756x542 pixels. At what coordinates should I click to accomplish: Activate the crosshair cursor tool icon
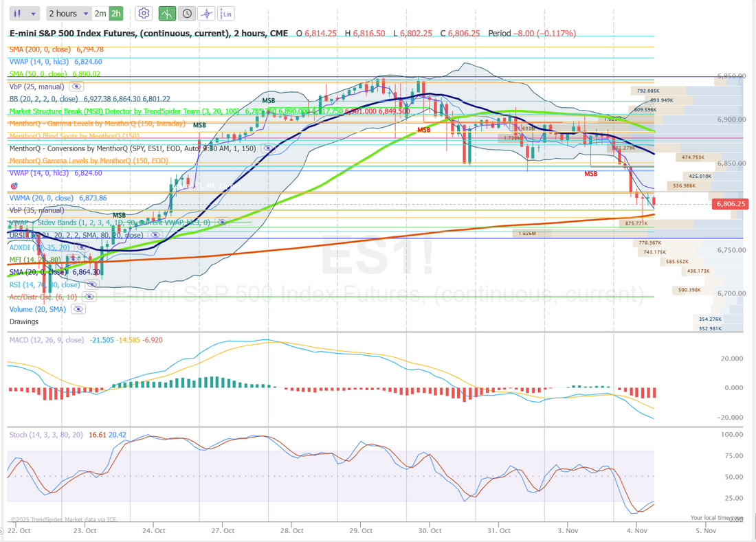(206, 13)
